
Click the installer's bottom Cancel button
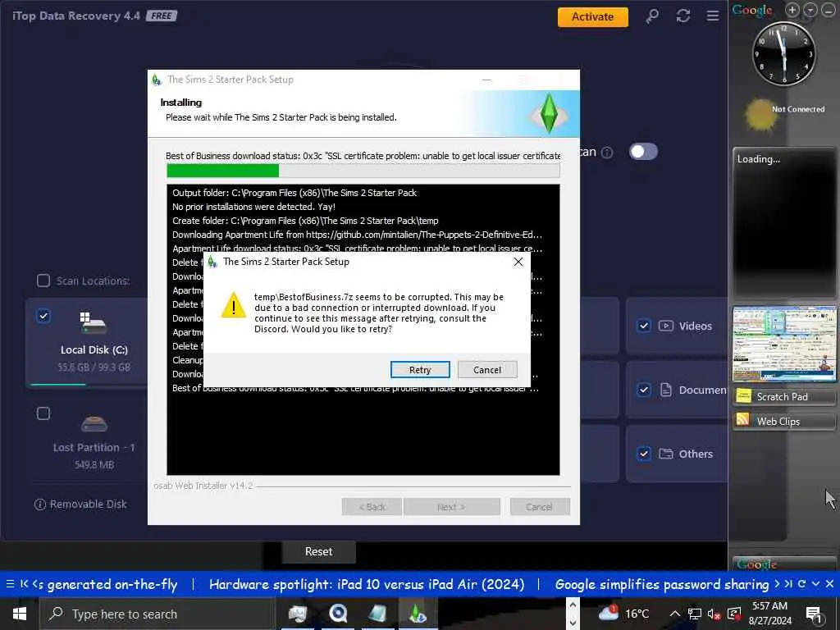(x=540, y=507)
